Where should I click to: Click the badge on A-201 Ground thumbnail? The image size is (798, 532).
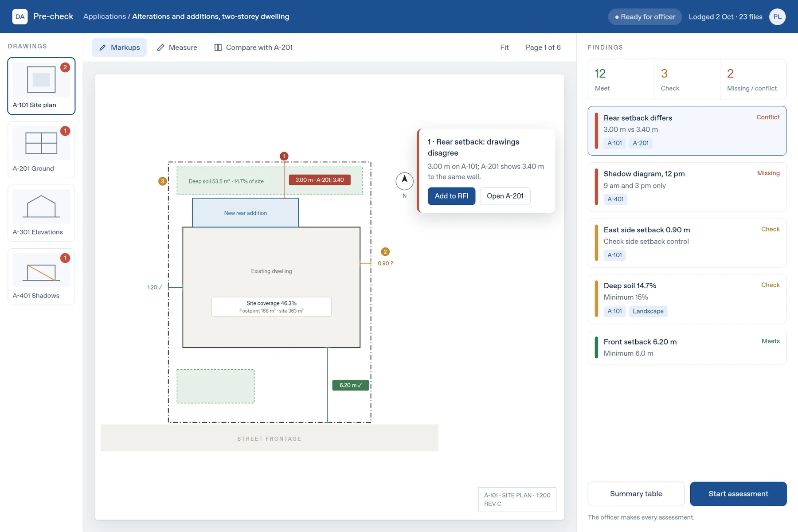pyautogui.click(x=65, y=131)
